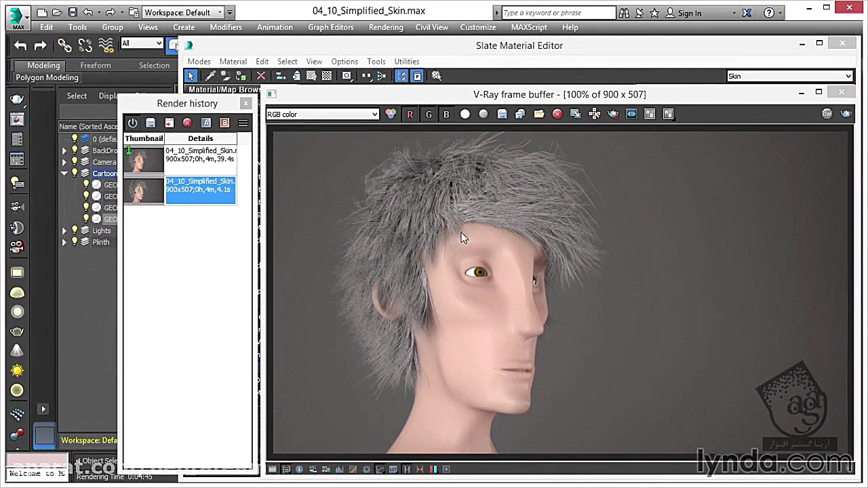Toggle red channel in V-Ray frame buffer
Image resolution: width=868 pixels, height=488 pixels.
[410, 115]
